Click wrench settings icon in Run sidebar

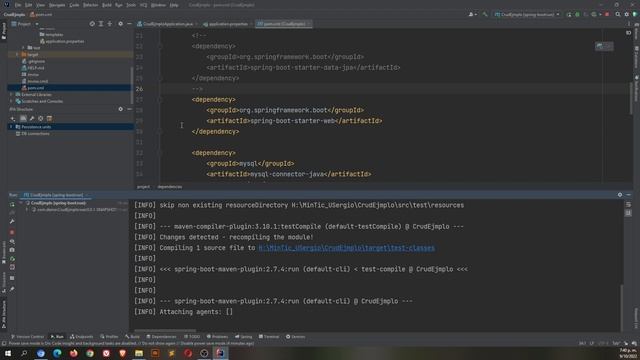[12, 221]
